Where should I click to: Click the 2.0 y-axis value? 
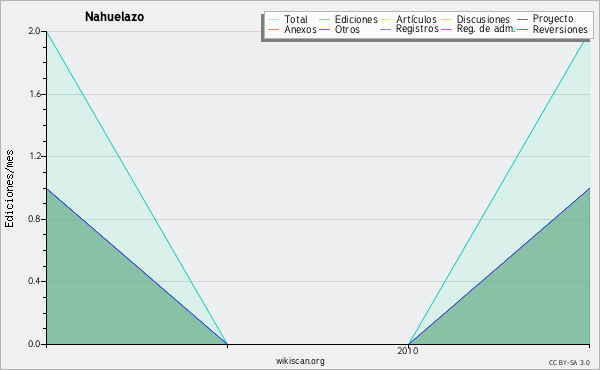34,31
